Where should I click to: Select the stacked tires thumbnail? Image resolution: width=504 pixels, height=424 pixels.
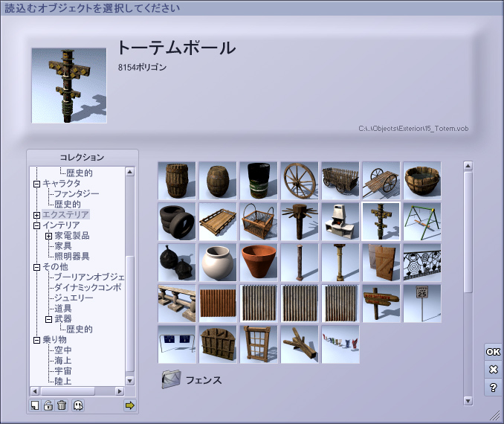177,222
